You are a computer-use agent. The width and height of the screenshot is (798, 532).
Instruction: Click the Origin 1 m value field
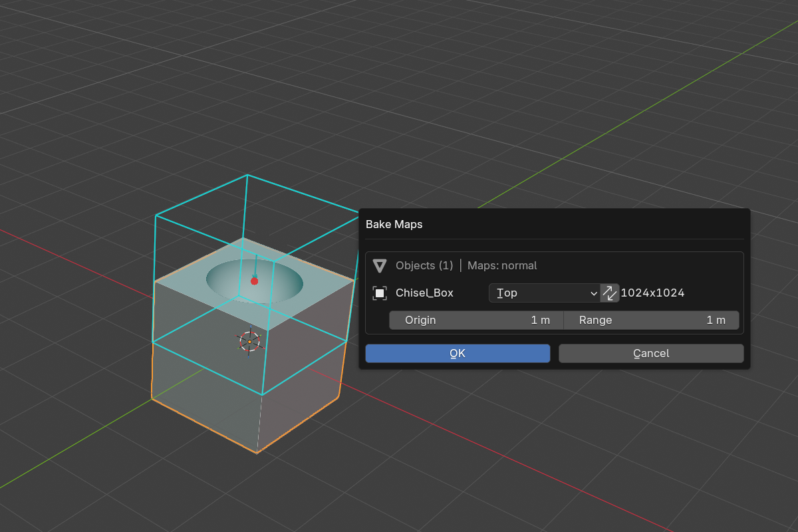(x=476, y=321)
